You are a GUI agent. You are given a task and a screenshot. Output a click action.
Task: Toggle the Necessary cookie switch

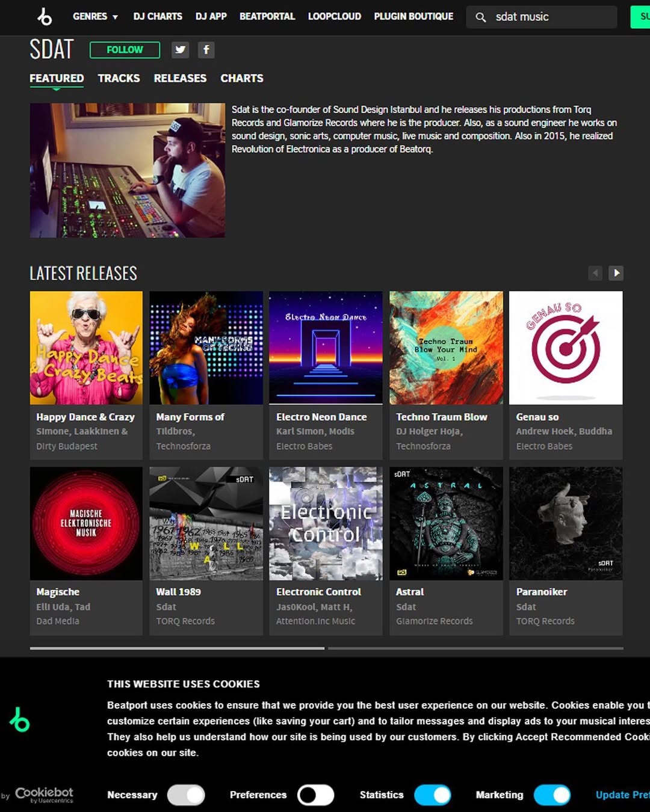click(186, 795)
